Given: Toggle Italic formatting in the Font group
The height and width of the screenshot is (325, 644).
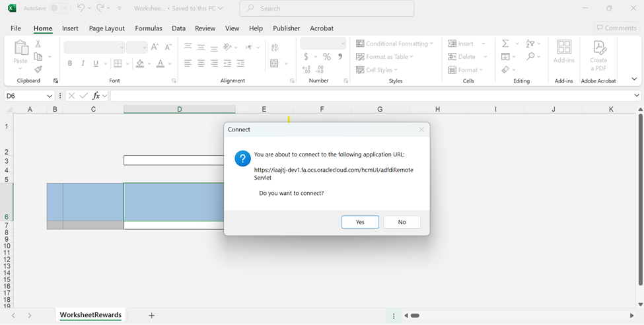Looking at the screenshot, I should tap(83, 64).
